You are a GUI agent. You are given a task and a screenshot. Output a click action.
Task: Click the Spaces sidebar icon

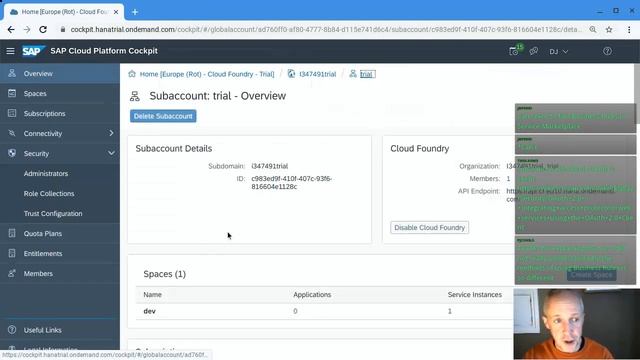point(12,93)
